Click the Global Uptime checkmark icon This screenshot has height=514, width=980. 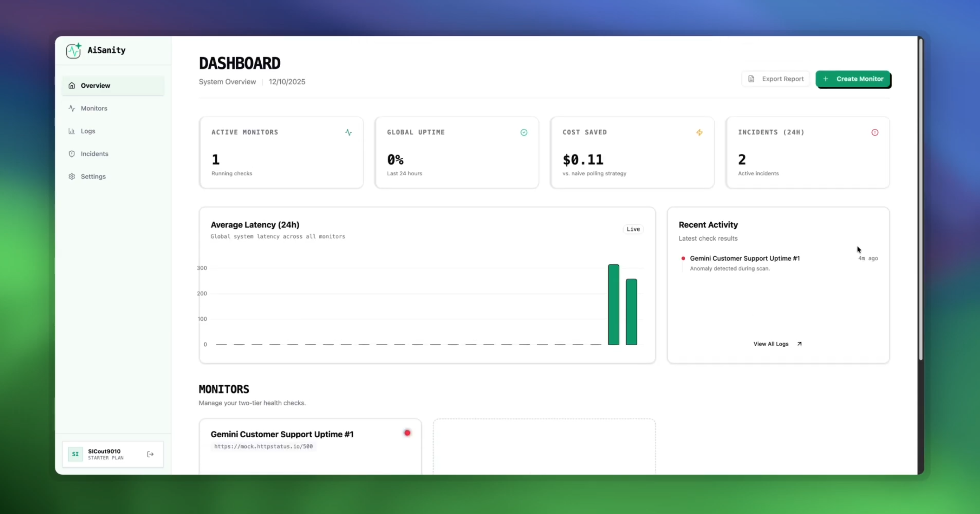tap(524, 132)
